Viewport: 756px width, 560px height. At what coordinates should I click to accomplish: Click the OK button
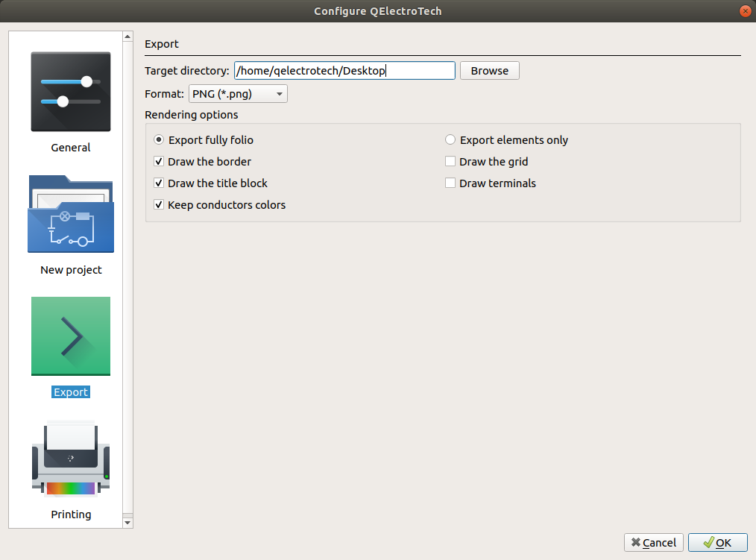pyautogui.click(x=717, y=543)
